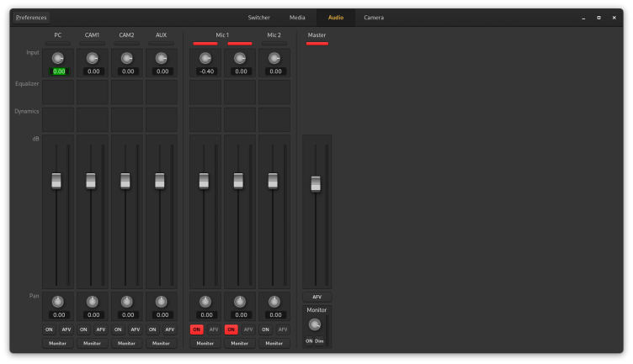633x364 pixels.
Task: Click the Master fader handle
Action: click(316, 183)
